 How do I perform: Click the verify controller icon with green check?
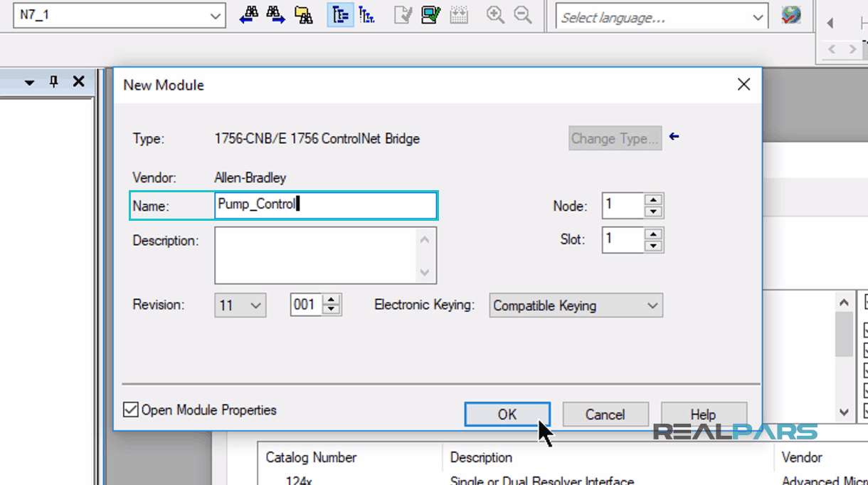pyautogui.click(x=430, y=15)
